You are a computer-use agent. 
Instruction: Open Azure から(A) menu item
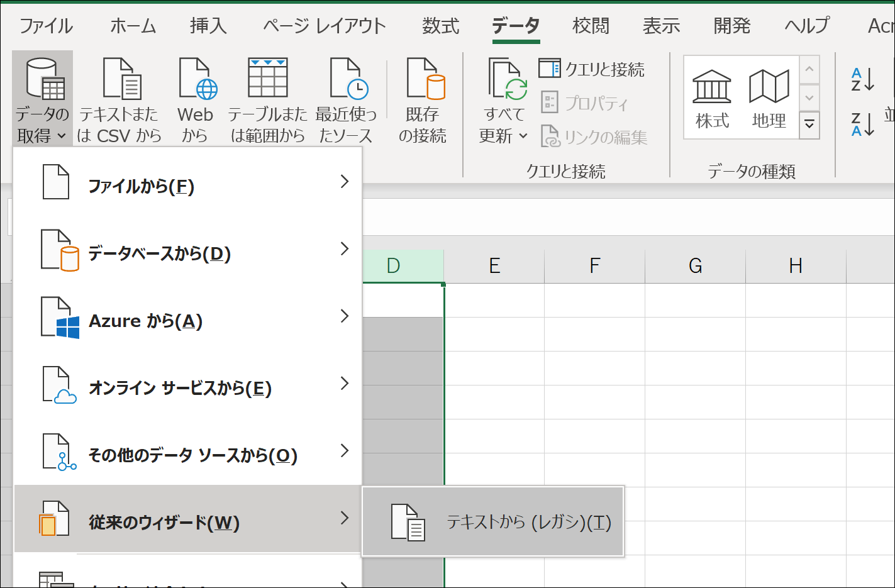pos(188,317)
